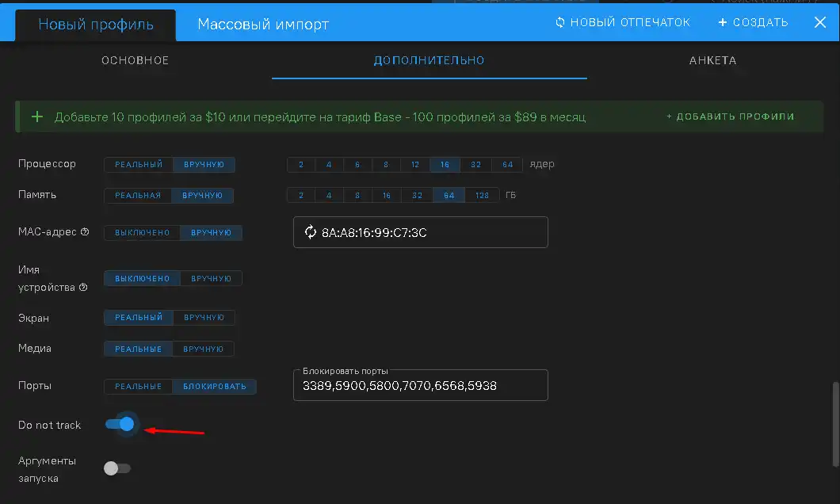840x504 pixels.
Task: Choose 12 processor cores
Action: 415,164
